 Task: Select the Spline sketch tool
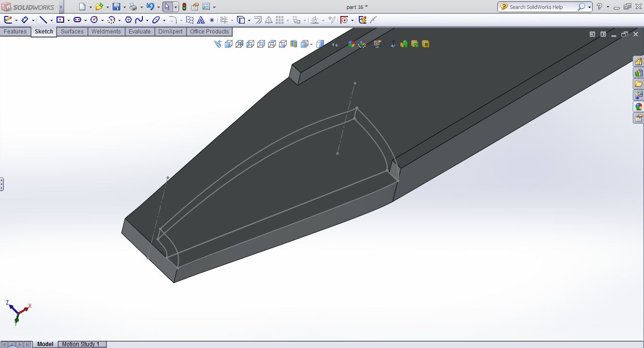(x=139, y=20)
